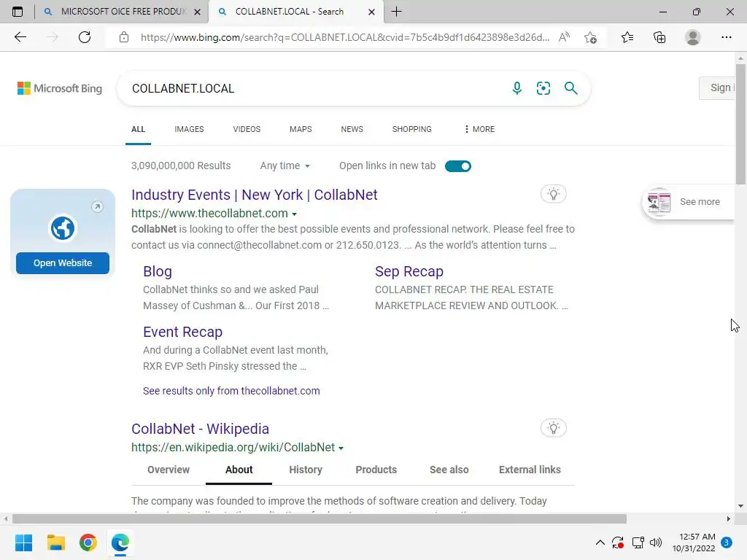Open volume control speaker icon
This screenshot has width=747, height=560.
click(656, 542)
